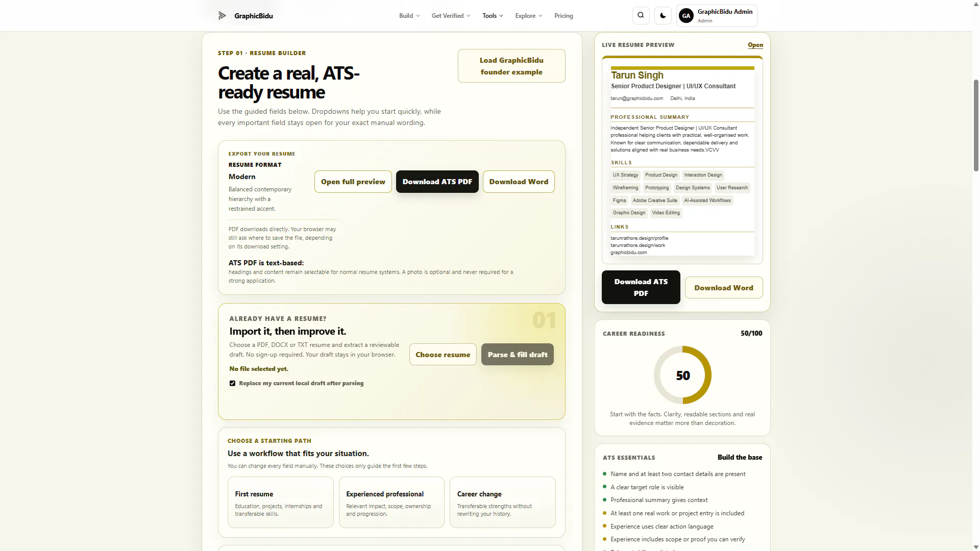This screenshot has height=551, width=980.
Task: Click the live resume preview thumbnail
Action: (x=682, y=160)
